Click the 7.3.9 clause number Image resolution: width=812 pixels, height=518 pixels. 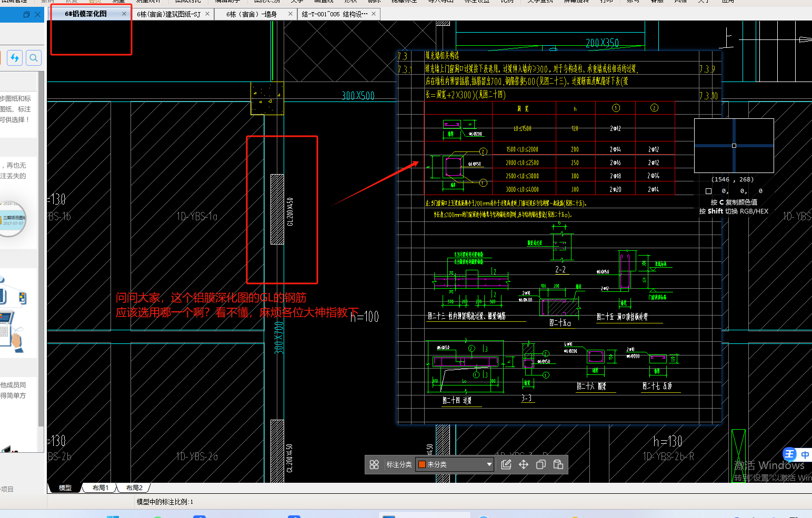[x=707, y=69]
